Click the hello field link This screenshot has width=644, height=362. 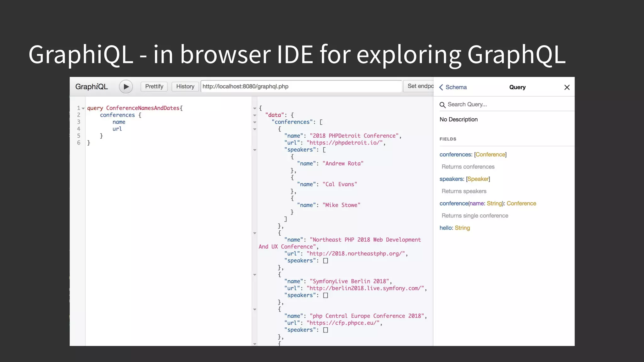tap(446, 228)
